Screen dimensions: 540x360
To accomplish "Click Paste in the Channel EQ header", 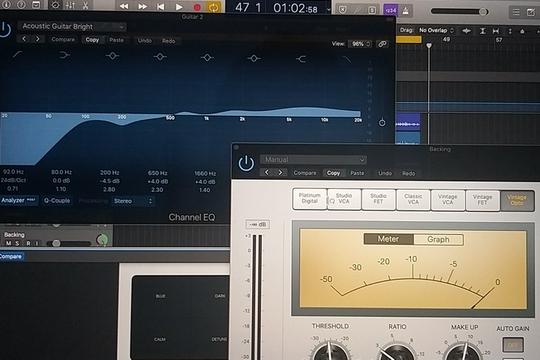I will (x=116, y=40).
